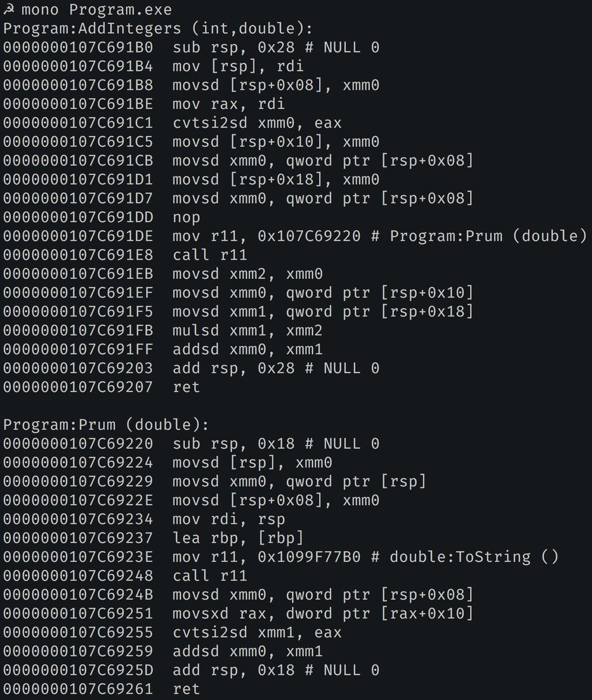
Task: Click the 0x107C69220 address operand
Action: [x=309, y=236]
